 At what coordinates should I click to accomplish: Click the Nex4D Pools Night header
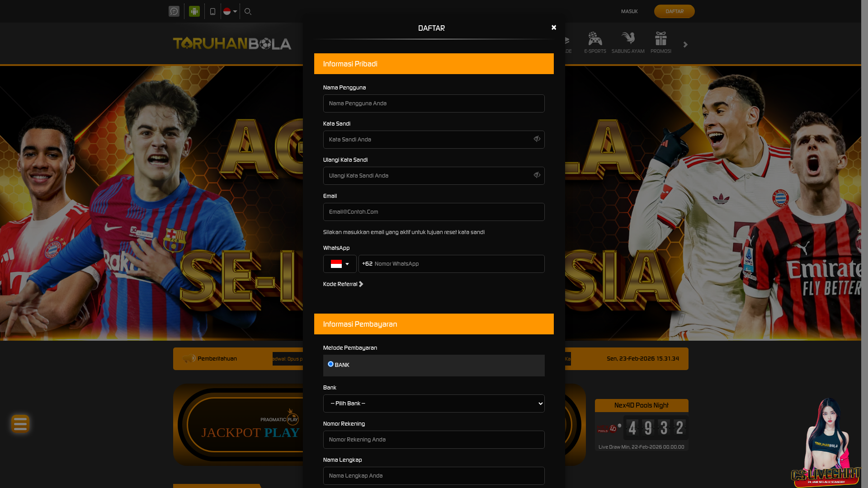coord(642,405)
